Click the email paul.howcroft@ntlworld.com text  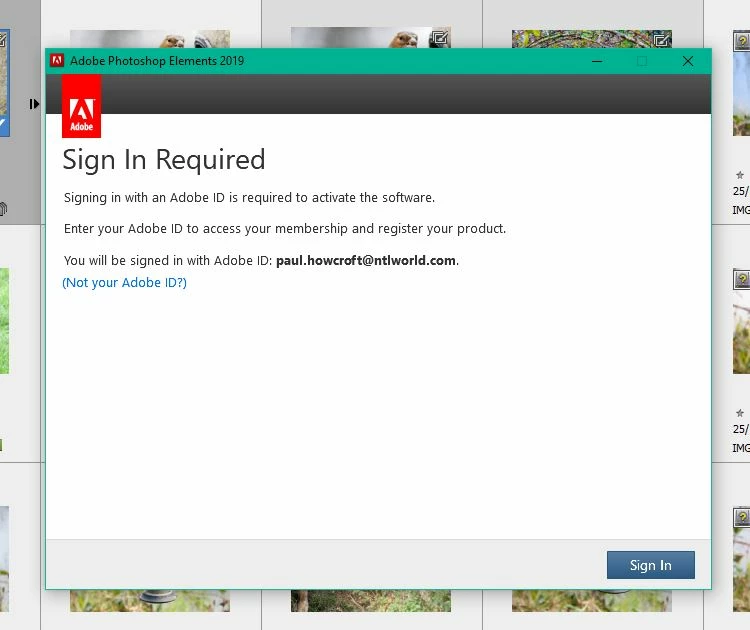pos(366,260)
